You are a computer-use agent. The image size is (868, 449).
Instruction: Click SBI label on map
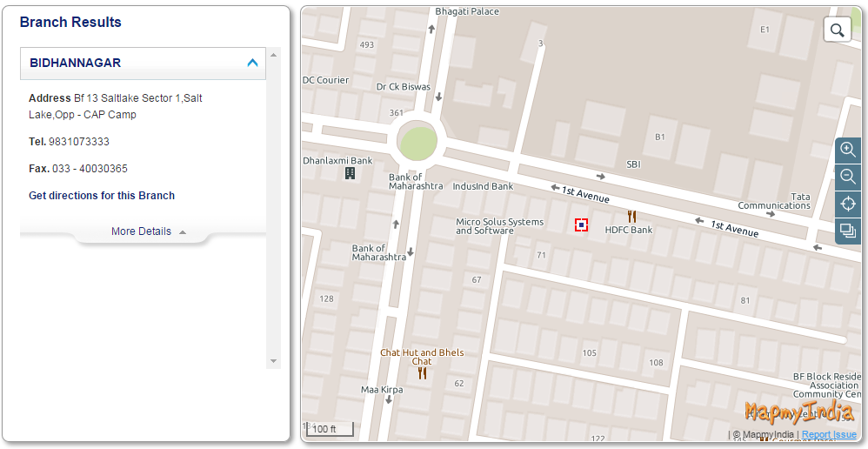pyautogui.click(x=633, y=164)
